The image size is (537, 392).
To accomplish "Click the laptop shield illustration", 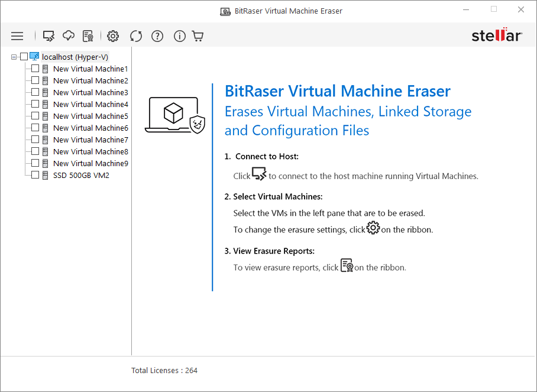I will (x=175, y=115).
